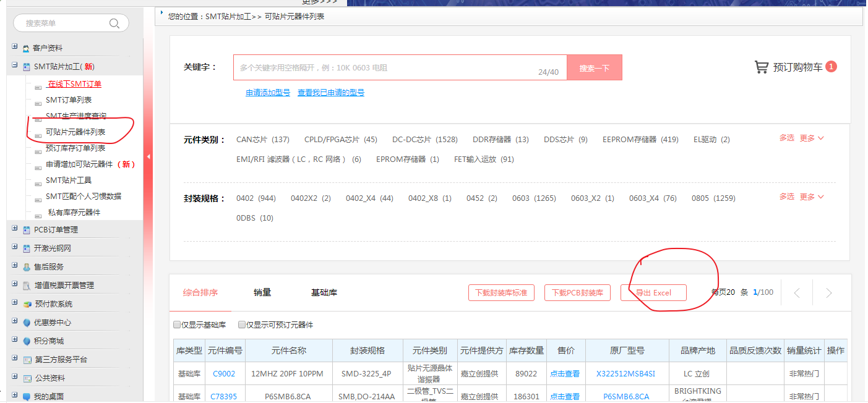Click the keyword search input field

coord(384,67)
